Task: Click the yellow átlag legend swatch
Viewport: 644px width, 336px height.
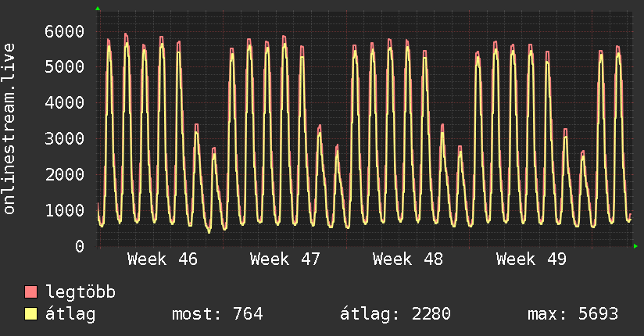Action: (x=30, y=314)
